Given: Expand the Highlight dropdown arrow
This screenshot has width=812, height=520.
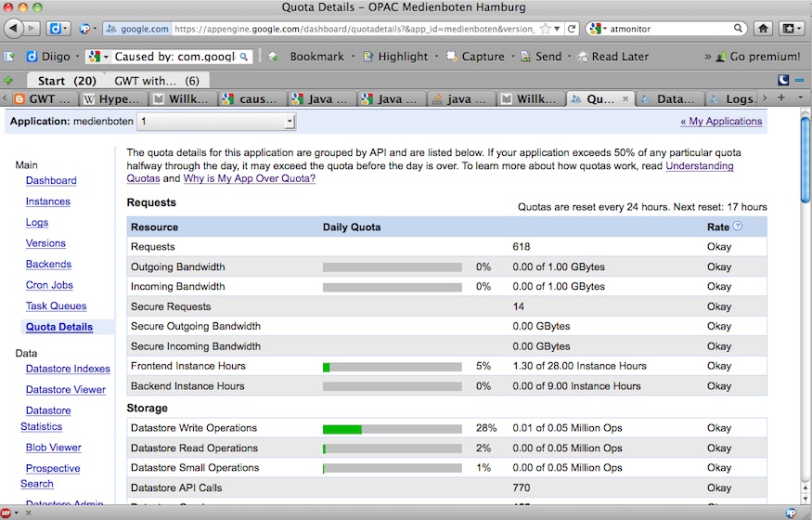Looking at the screenshot, I should (435, 57).
